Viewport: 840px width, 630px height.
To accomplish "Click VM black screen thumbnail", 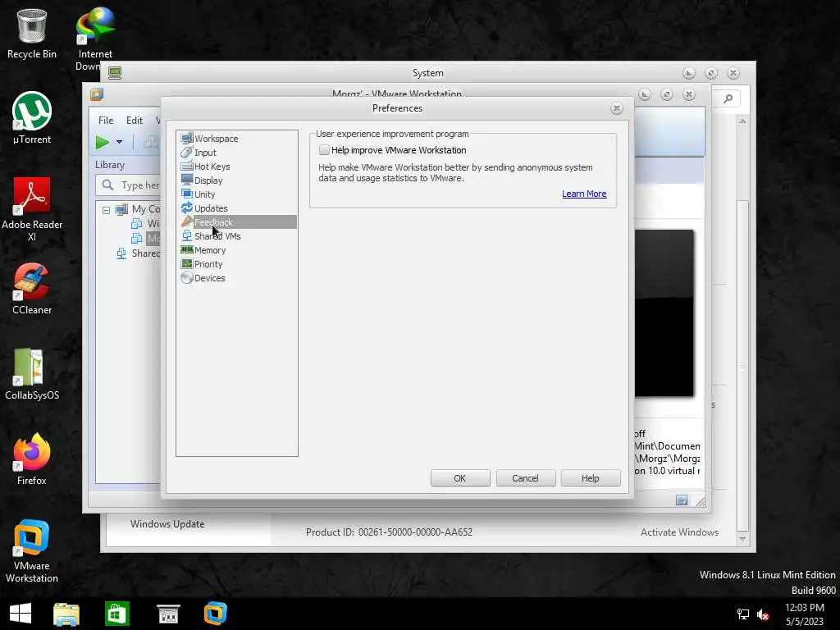I will tap(664, 313).
